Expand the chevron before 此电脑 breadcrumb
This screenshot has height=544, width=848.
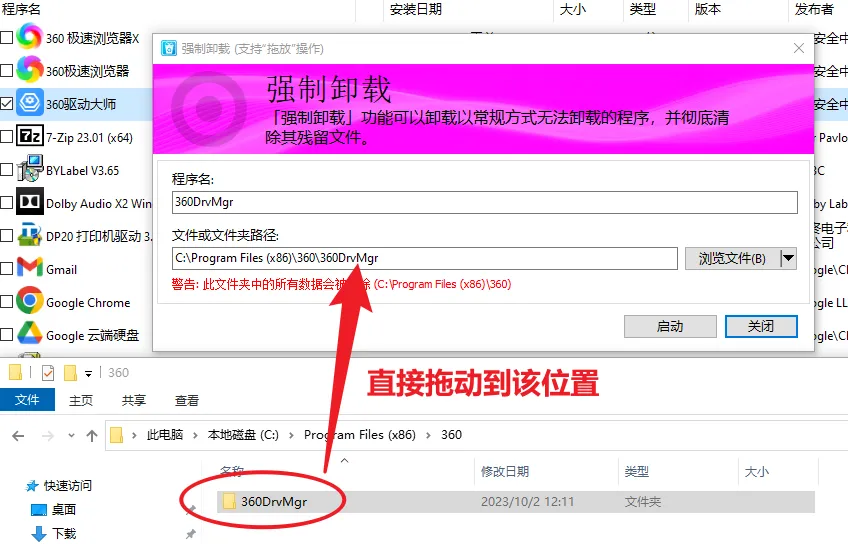134,435
